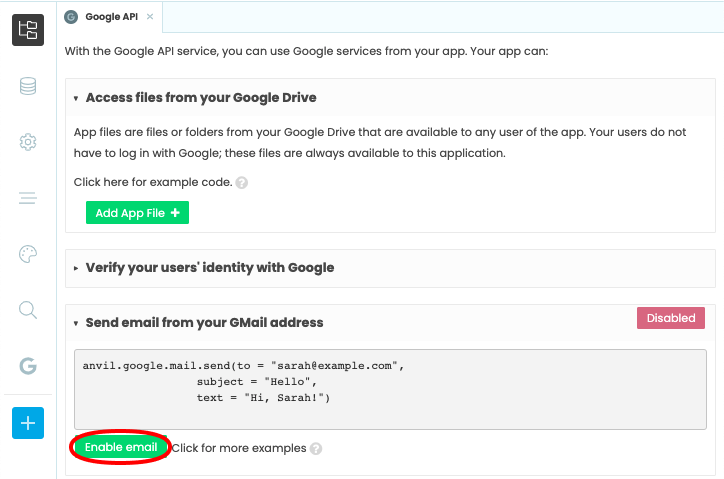724x479 pixels.
Task: Click the 'Access files from your Google Drive' heading
Action: point(201,98)
